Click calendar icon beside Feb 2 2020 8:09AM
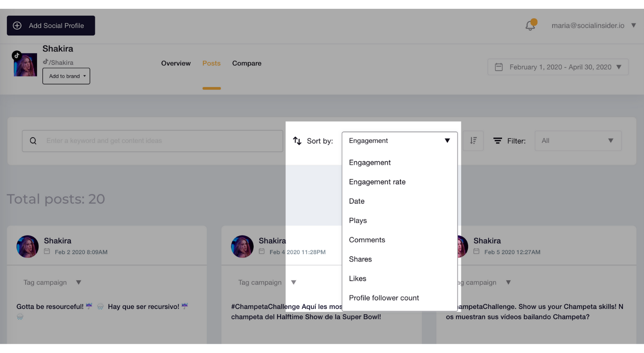 47,252
